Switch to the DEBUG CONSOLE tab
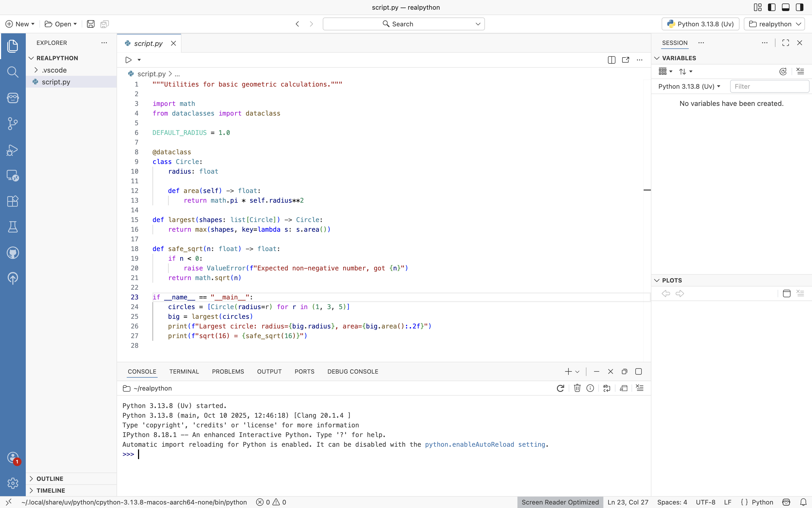 pos(353,371)
